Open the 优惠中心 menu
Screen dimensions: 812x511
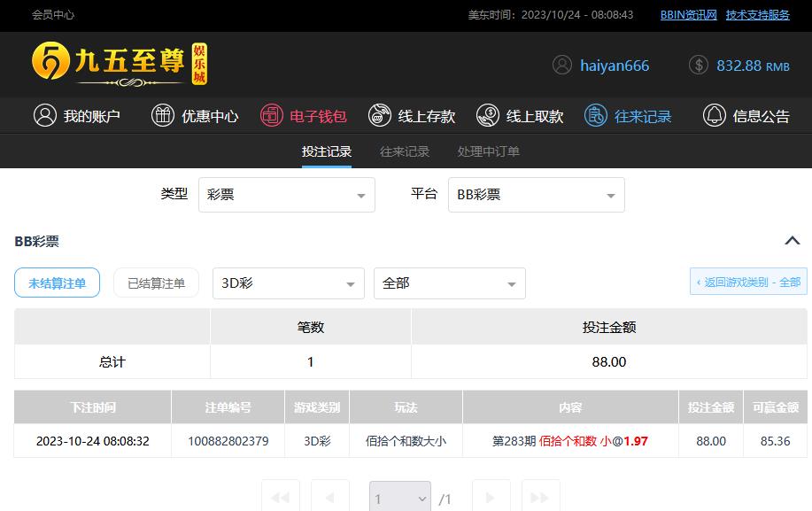(x=195, y=116)
